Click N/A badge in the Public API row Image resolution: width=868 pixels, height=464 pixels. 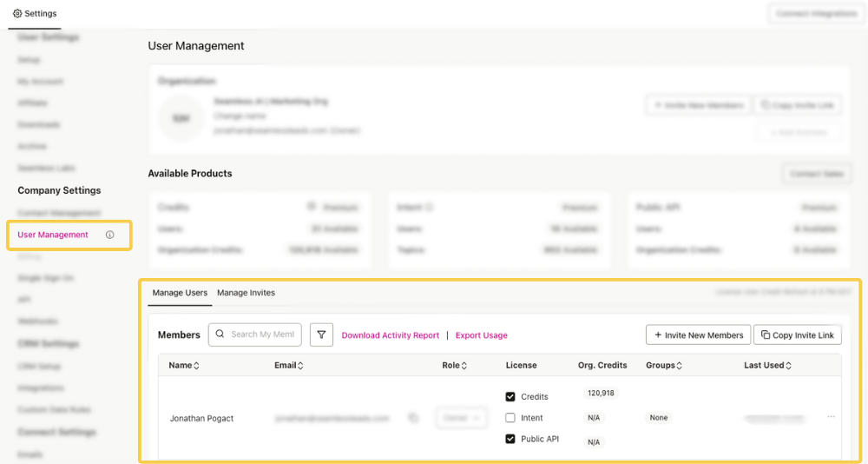point(594,442)
